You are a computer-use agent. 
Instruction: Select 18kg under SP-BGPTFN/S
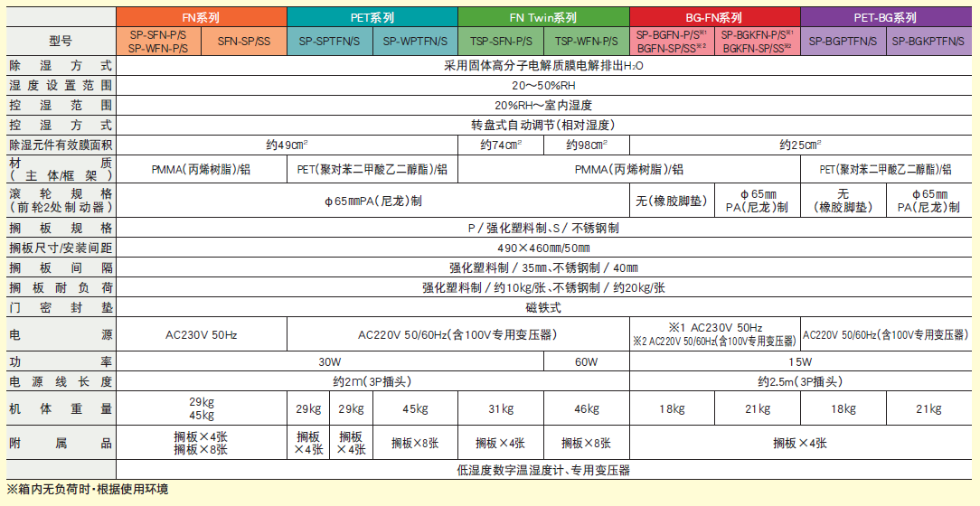(x=843, y=409)
